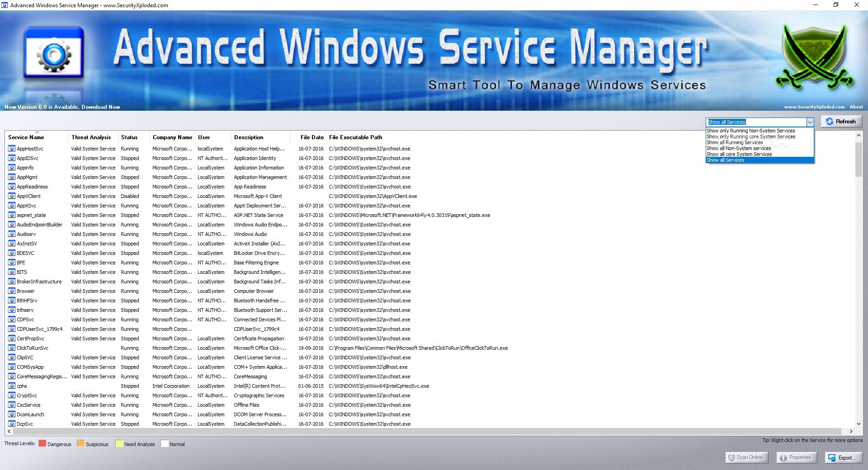
Task: Click the SecurityXploded crossed-swords shield logo
Action: coord(814,57)
